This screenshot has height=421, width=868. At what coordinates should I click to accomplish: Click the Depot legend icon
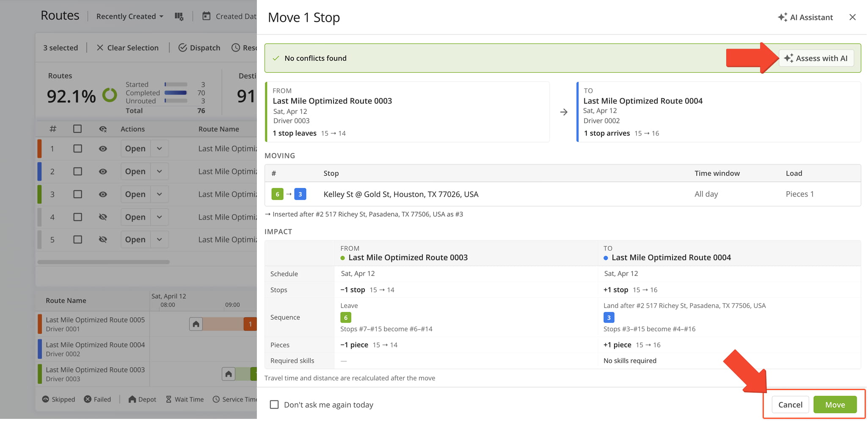(132, 399)
